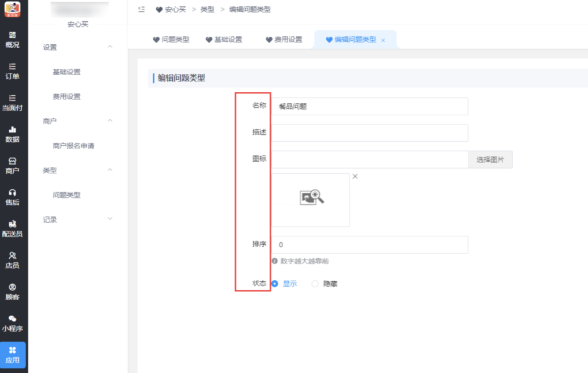Select the 订单 orders icon

click(x=13, y=72)
